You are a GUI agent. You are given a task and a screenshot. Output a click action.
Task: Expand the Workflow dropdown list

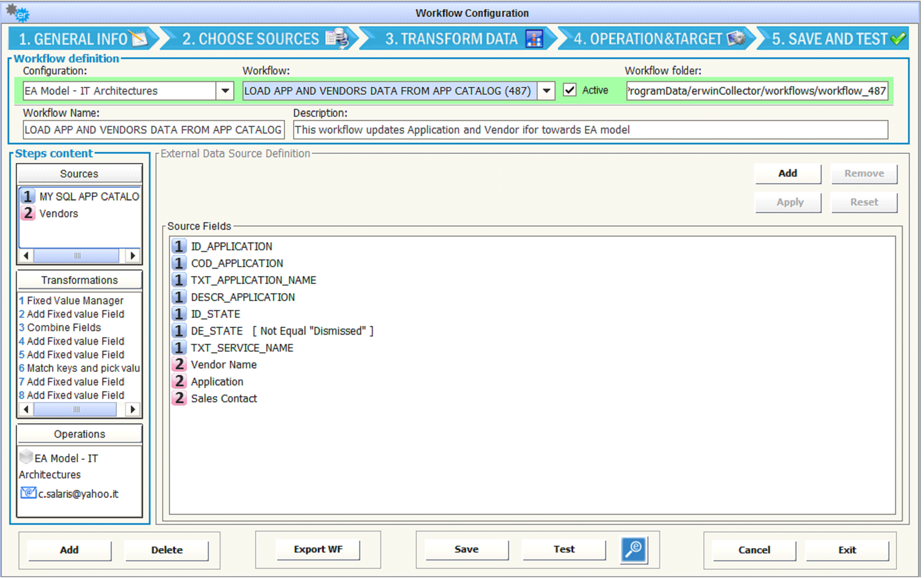tap(546, 91)
